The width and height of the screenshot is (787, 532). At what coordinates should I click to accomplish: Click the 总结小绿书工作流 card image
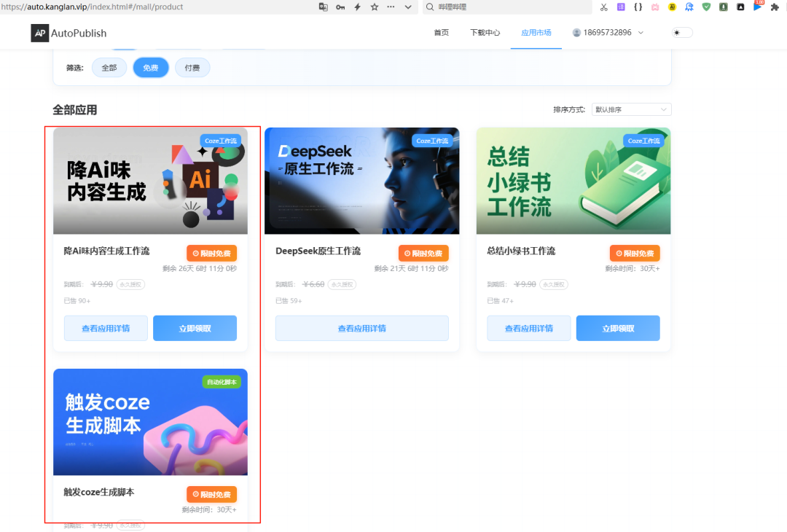click(x=573, y=181)
